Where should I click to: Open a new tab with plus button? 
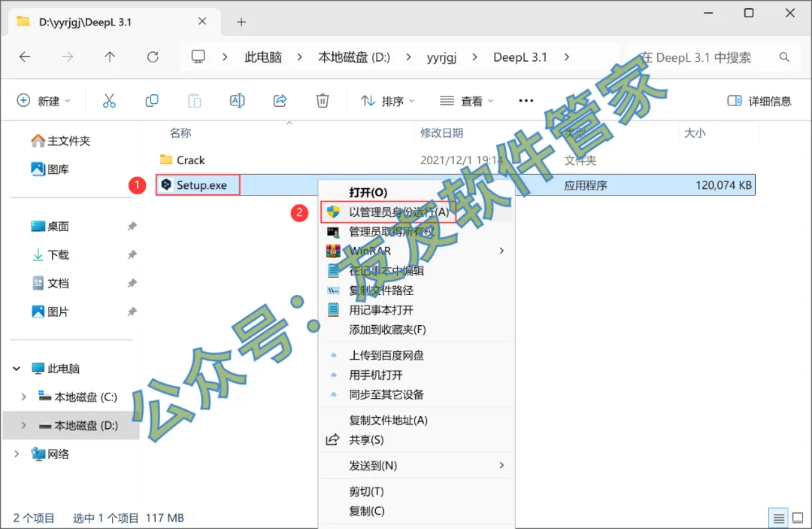[x=241, y=22]
